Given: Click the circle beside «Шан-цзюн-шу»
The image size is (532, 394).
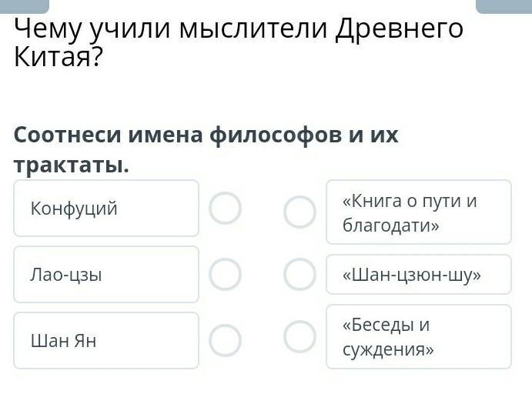Looking at the screenshot, I should coord(299,274).
